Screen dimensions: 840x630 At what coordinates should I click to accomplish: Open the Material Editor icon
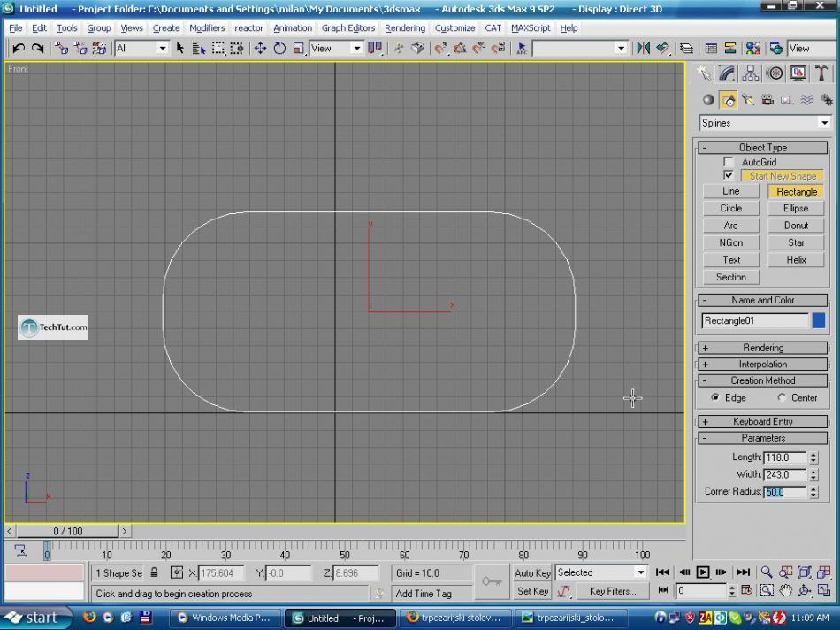click(752, 49)
